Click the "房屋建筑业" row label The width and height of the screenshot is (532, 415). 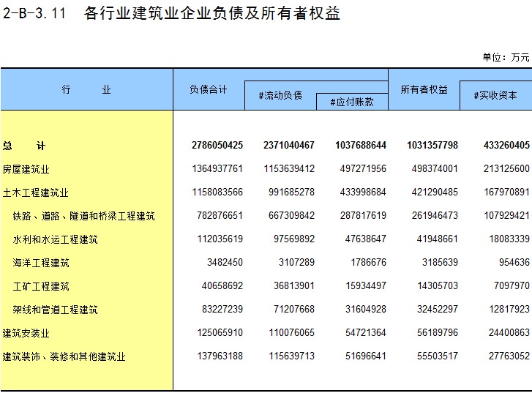(26, 169)
